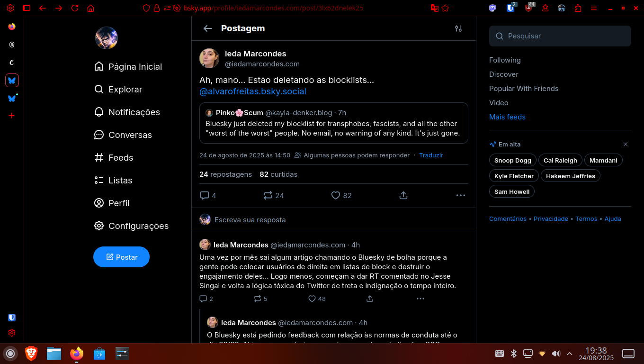Open Mamdani trending topic
Image resolution: width=644 pixels, height=364 pixels.
[603, 160]
